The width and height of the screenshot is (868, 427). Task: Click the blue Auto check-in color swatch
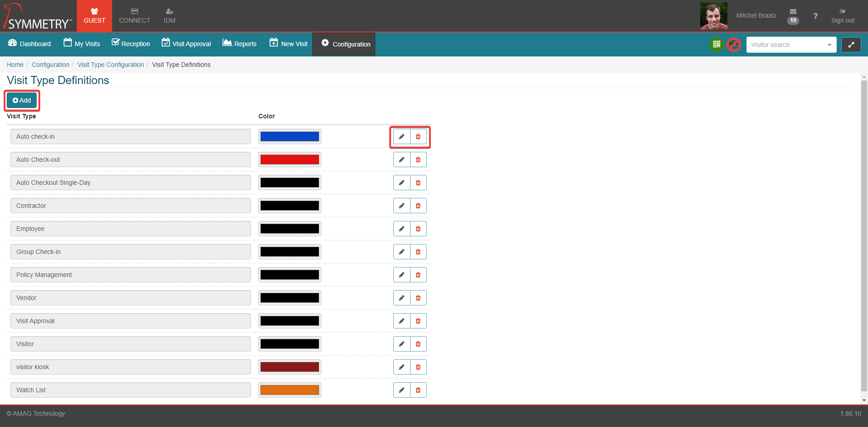[290, 136]
